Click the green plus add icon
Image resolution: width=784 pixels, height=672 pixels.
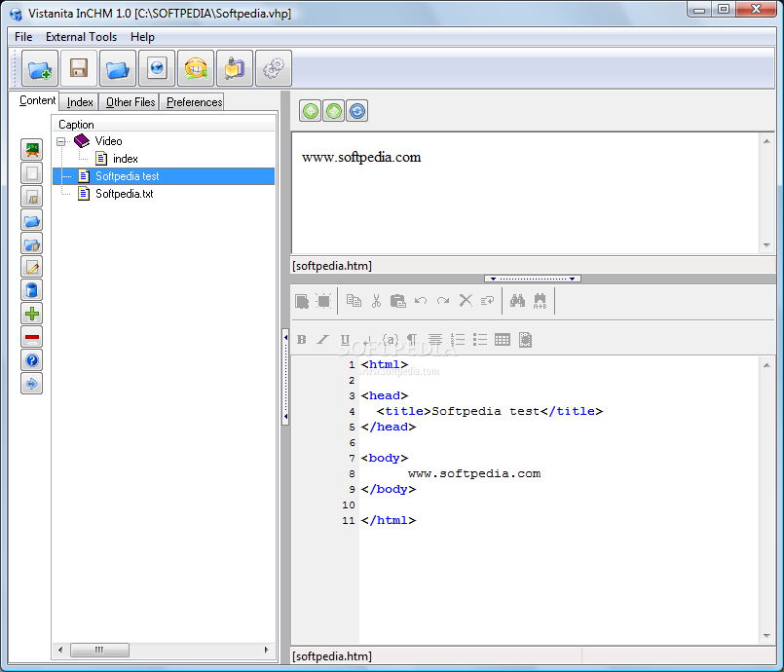click(31, 314)
